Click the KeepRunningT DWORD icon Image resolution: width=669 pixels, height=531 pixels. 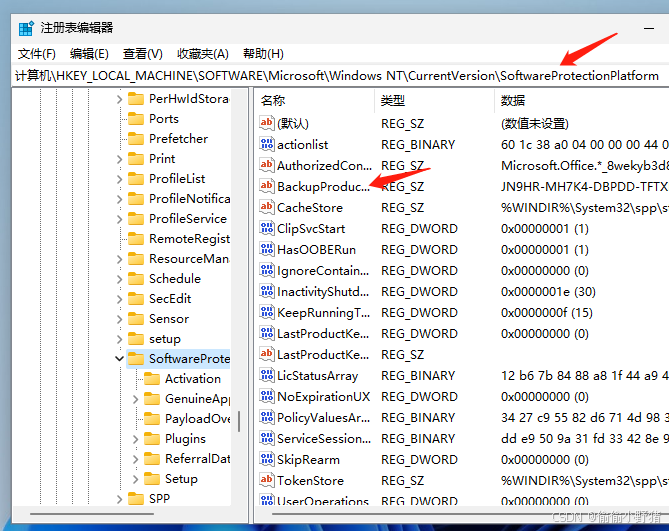pyautogui.click(x=267, y=312)
